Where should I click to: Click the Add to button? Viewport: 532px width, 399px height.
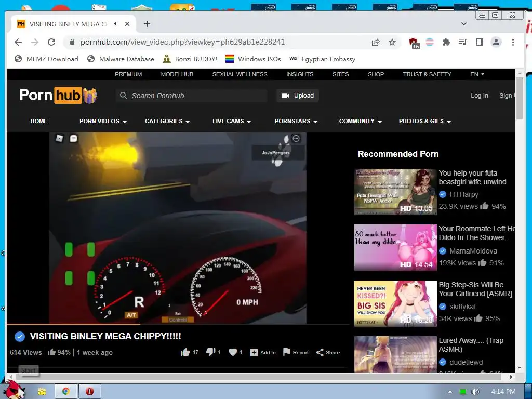(x=263, y=353)
